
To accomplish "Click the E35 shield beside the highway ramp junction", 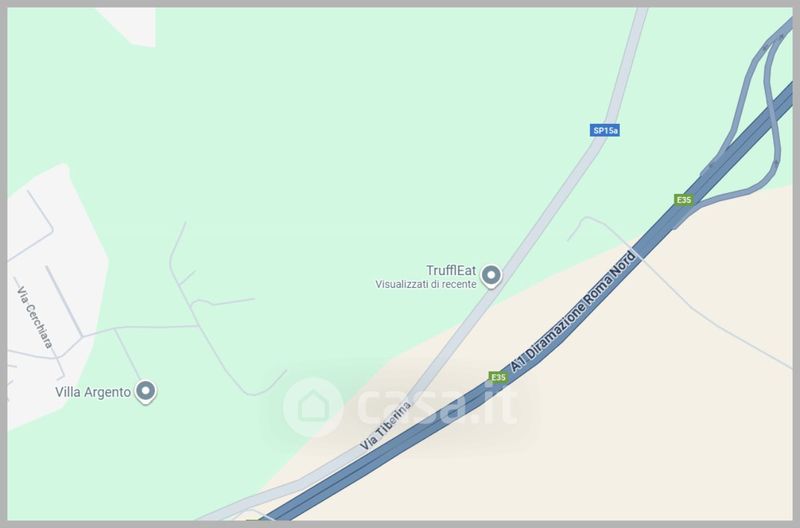I will [684, 199].
